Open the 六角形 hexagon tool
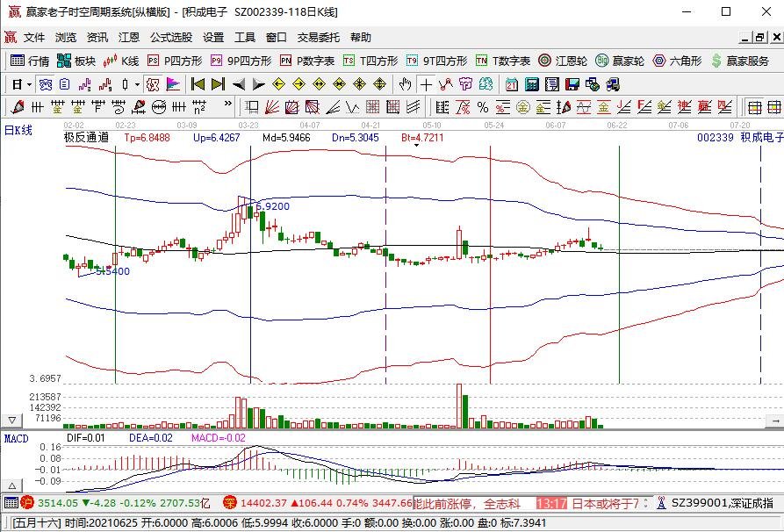The image size is (784, 532). 677,61
